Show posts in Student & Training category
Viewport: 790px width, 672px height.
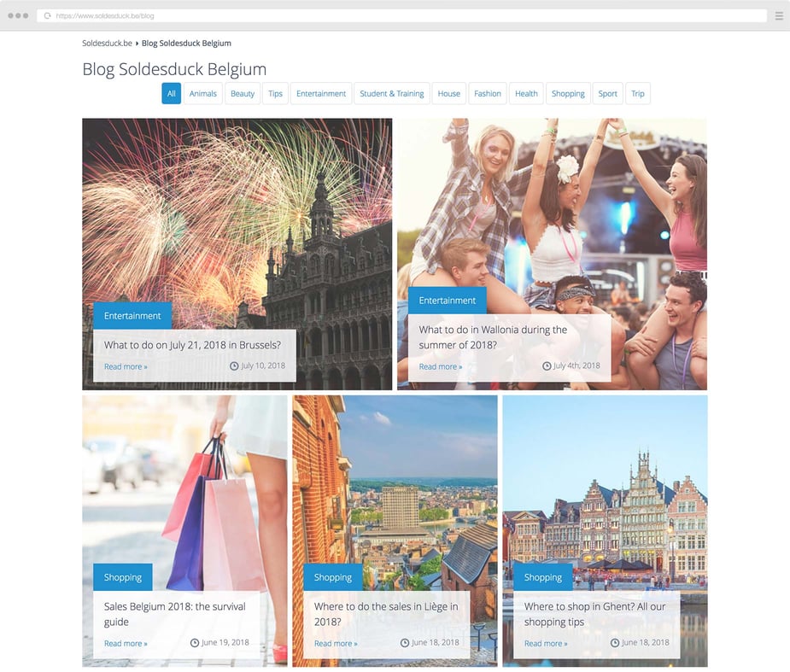click(391, 94)
